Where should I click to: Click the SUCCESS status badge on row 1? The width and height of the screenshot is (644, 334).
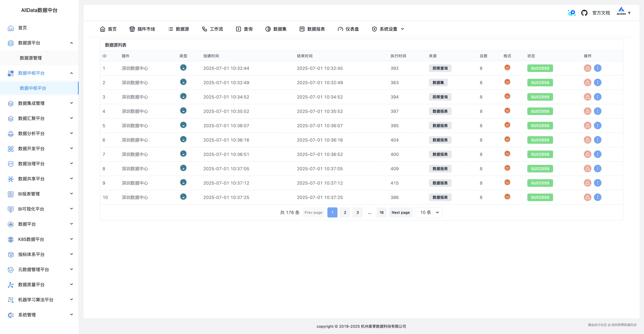pos(540,68)
